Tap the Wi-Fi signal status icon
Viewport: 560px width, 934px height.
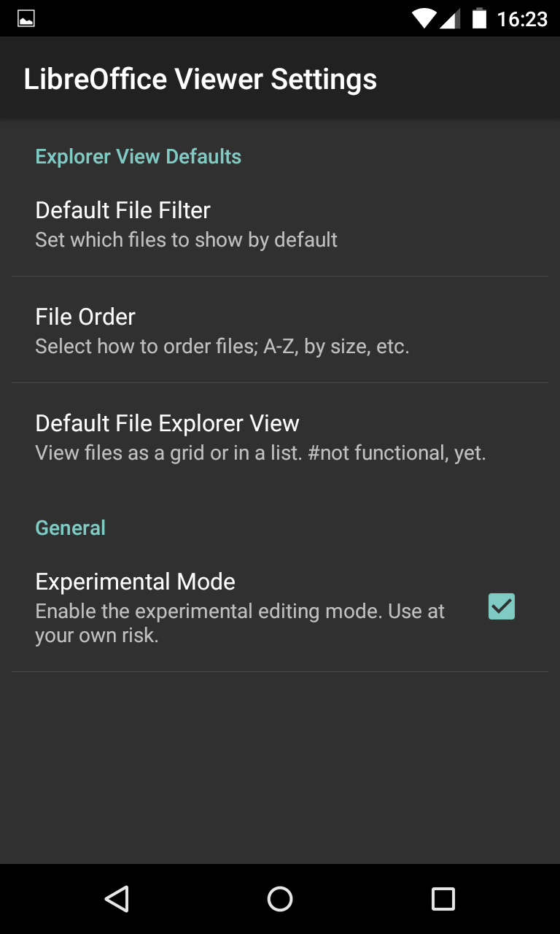click(x=423, y=19)
